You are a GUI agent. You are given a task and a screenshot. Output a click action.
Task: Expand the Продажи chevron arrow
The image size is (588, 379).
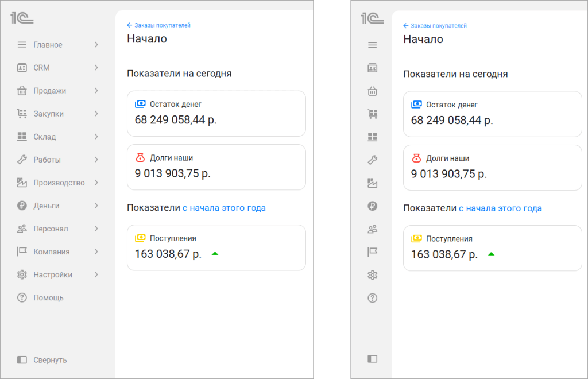[96, 91]
